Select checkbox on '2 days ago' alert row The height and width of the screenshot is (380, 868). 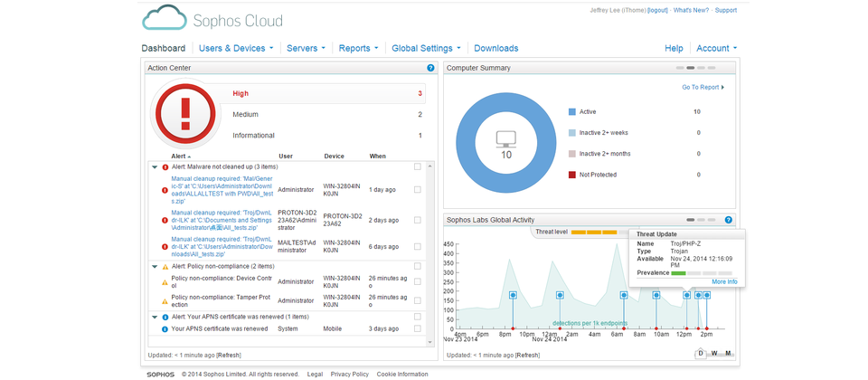tap(418, 220)
